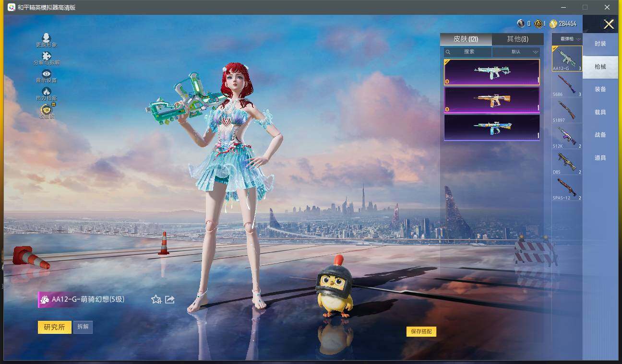622x364 pixels.
Task: Minimize the emulator window
Action: [x=563, y=7]
